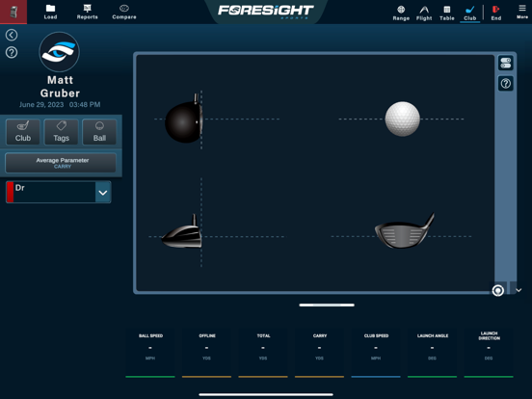This screenshot has height=399, width=532.
Task: Click the red Dr color swatch
Action: tap(11, 192)
